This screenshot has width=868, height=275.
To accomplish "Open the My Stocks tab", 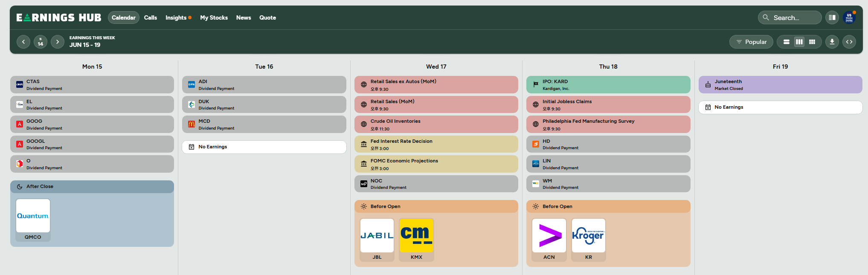I will 214,17.
